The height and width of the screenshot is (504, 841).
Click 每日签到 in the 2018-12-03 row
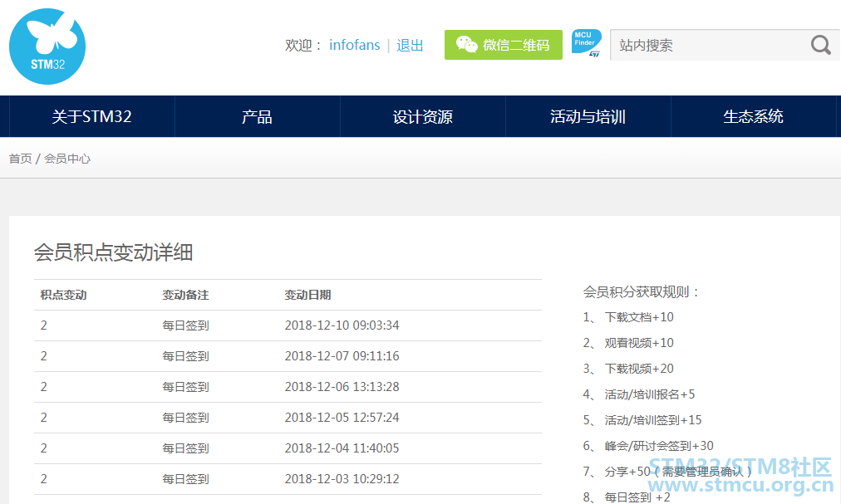[x=185, y=479]
